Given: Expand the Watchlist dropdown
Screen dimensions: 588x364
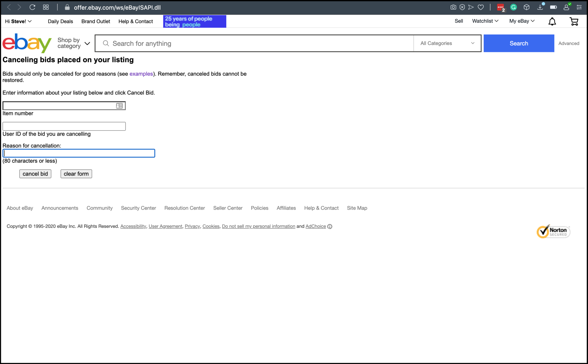Looking at the screenshot, I should coord(485,21).
